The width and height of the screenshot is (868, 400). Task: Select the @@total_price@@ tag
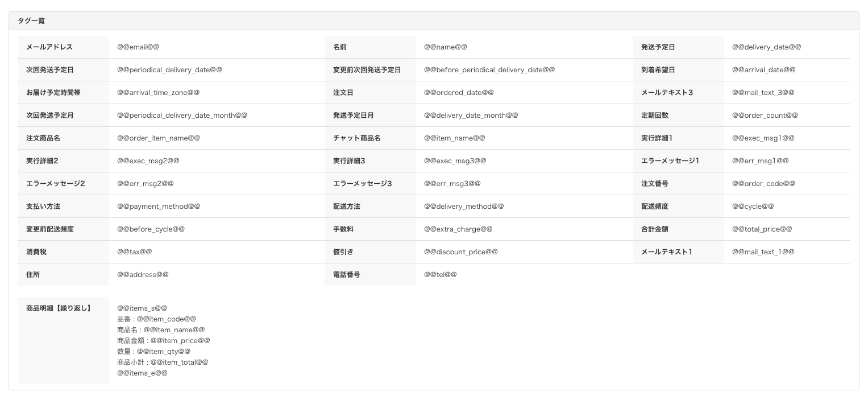pyautogui.click(x=762, y=229)
